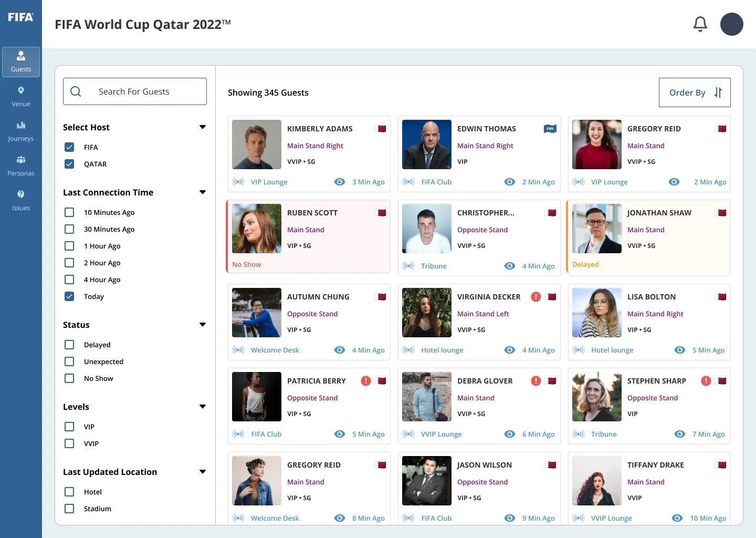
Task: Go to the Journeys sidebar tab
Action: 21,131
